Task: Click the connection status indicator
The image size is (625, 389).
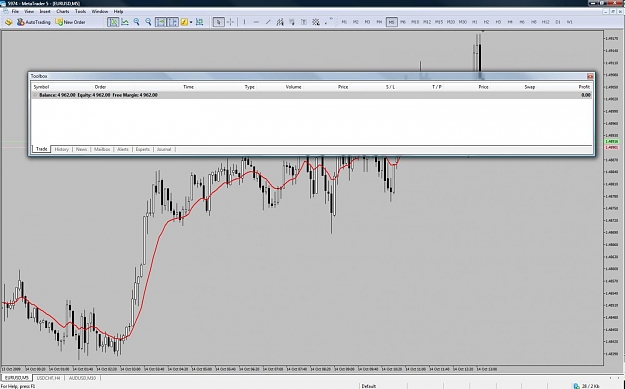Action: pos(586,386)
